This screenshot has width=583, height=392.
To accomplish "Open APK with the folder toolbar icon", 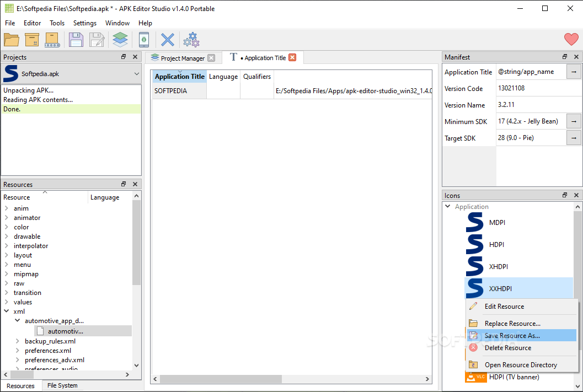I will pyautogui.click(x=12, y=40).
